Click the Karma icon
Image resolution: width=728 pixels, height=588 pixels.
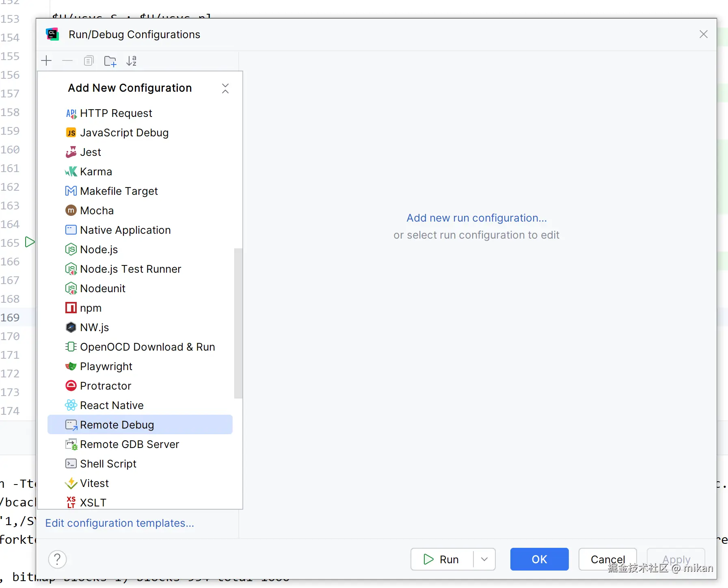[71, 172]
